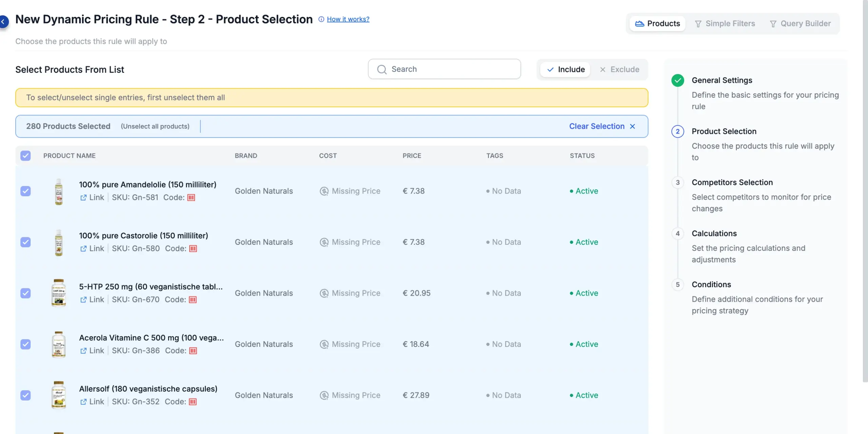
Task: Open the Link for SKU Gn-352
Action: (92, 402)
